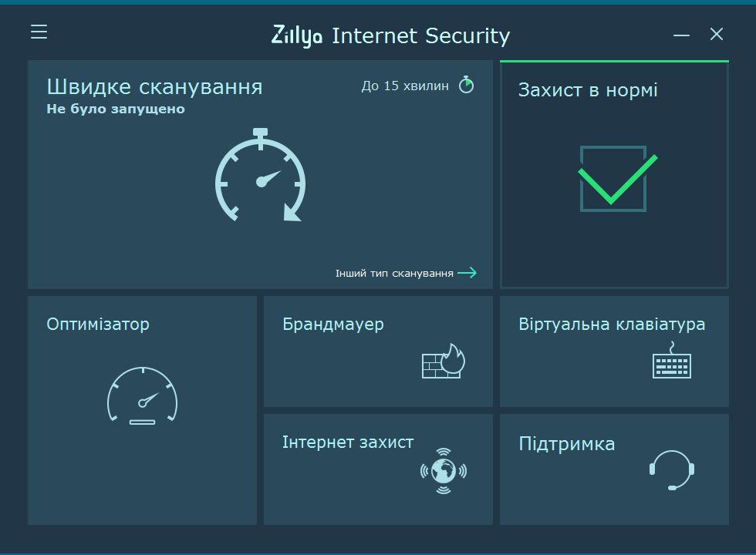The height and width of the screenshot is (555, 756).
Task: Open the Підтримка tile
Action: click(x=614, y=469)
